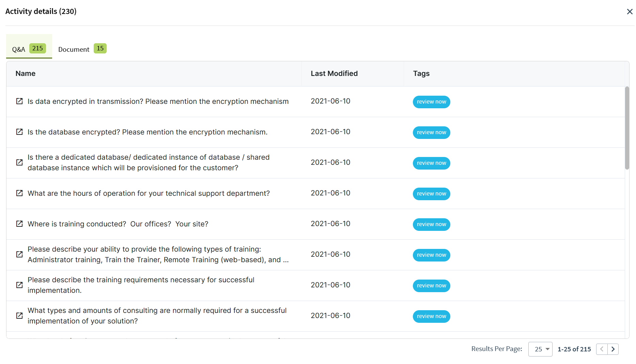
Task: Open question about technical support hours of operation
Action: pyautogui.click(x=149, y=193)
